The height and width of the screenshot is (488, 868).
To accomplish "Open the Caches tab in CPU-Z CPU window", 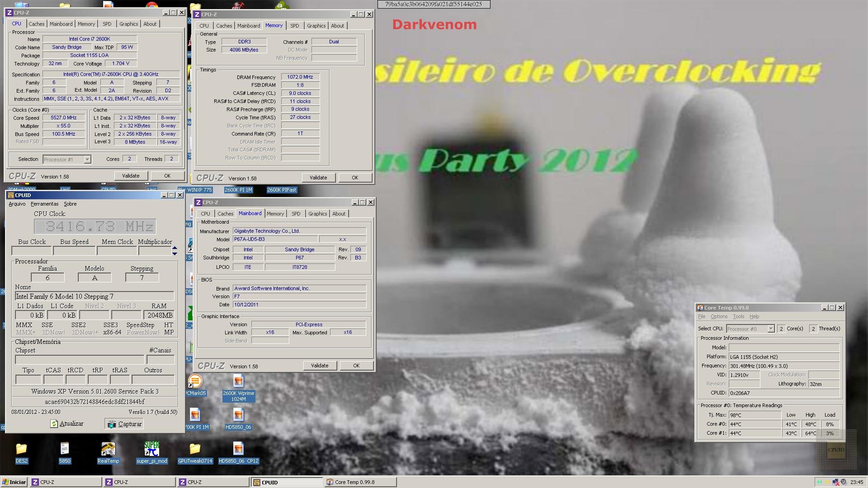I will pos(37,24).
